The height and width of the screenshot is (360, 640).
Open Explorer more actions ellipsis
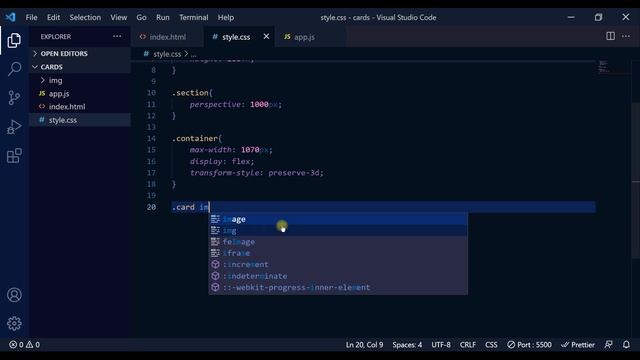point(117,36)
